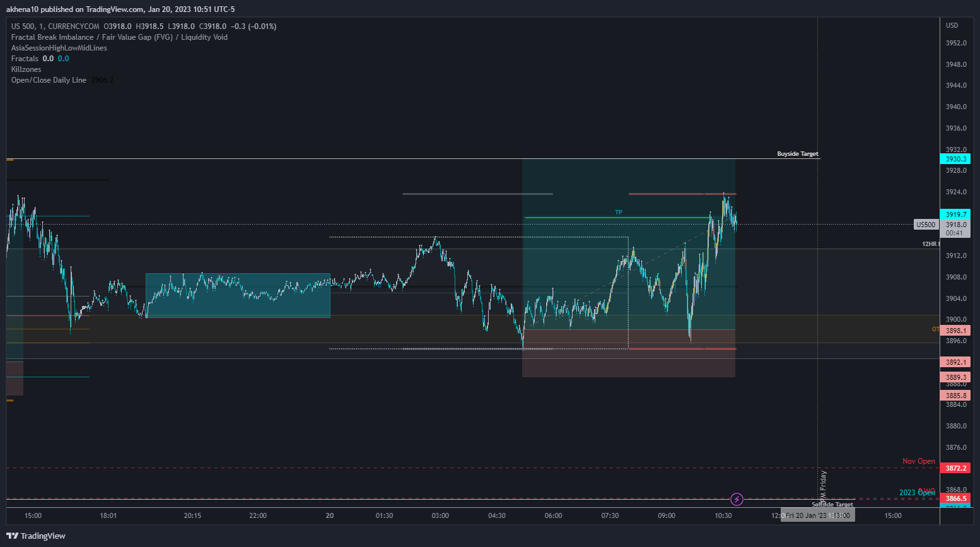Click the 3912.0 price axis tick
The image size is (980, 547).
956,256
